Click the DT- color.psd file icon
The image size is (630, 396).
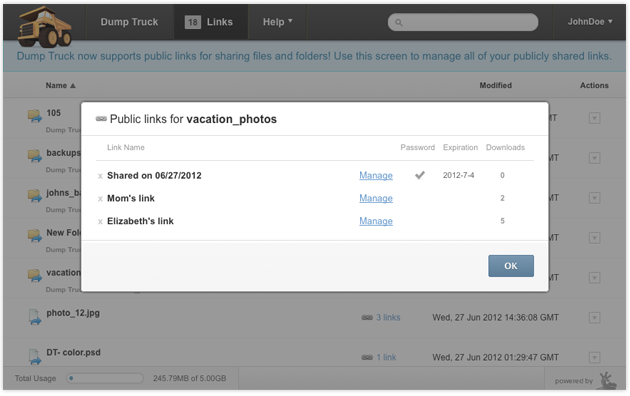pyautogui.click(x=35, y=356)
